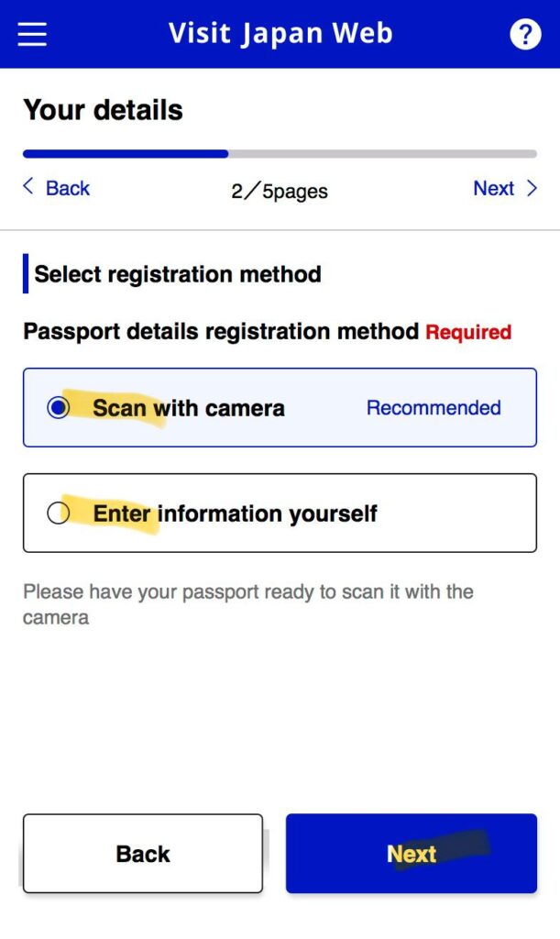Advance using top Next link text

click(x=493, y=188)
